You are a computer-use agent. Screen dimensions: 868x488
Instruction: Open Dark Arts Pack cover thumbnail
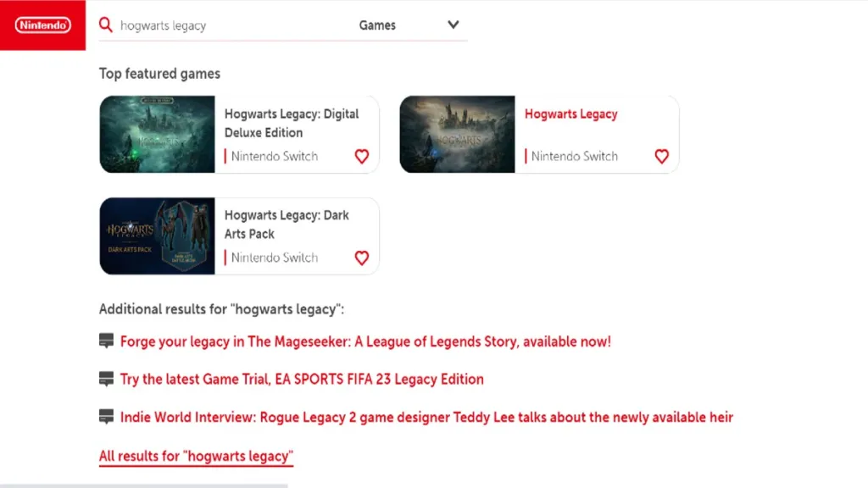click(157, 236)
